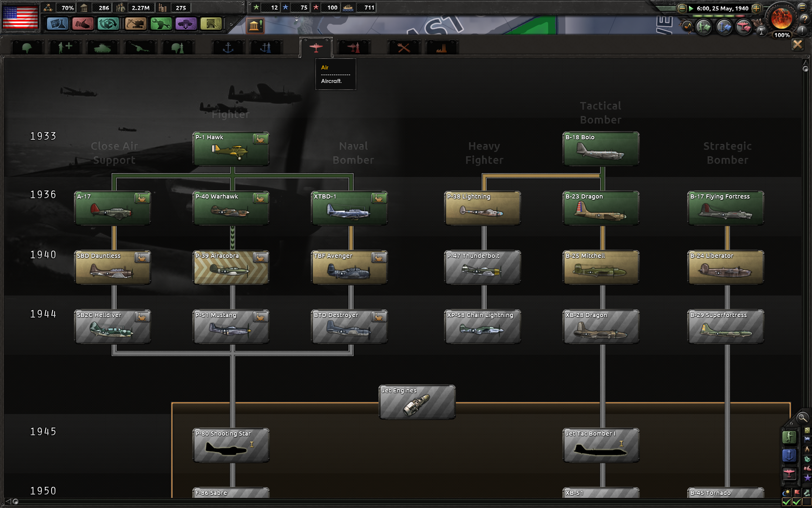Research the Jet Engines technology
The image size is (812, 508).
tap(417, 402)
